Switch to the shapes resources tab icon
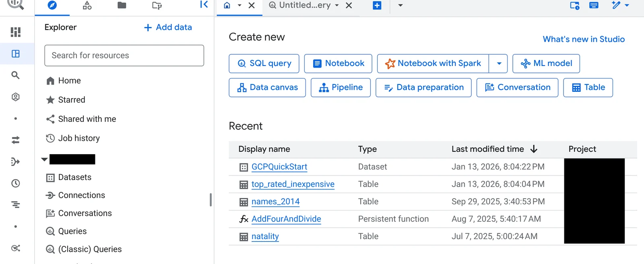The image size is (644, 264). tap(87, 5)
